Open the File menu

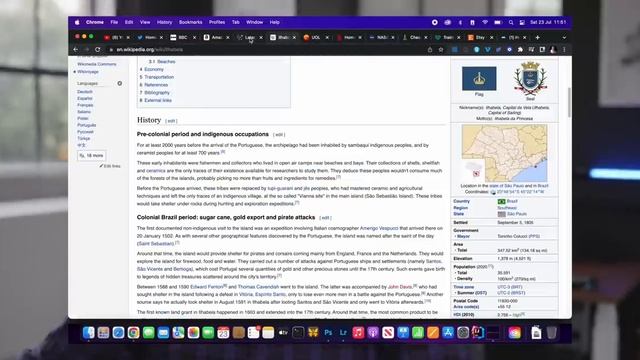point(114,22)
